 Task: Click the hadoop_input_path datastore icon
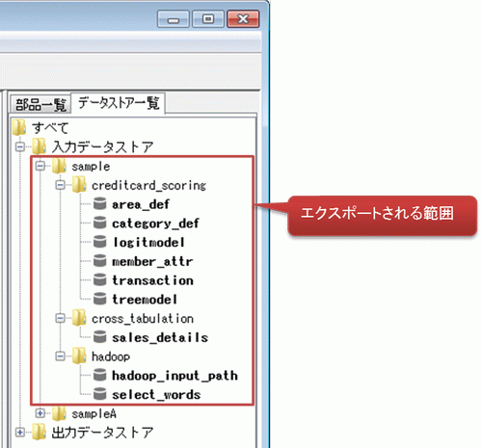(x=99, y=375)
